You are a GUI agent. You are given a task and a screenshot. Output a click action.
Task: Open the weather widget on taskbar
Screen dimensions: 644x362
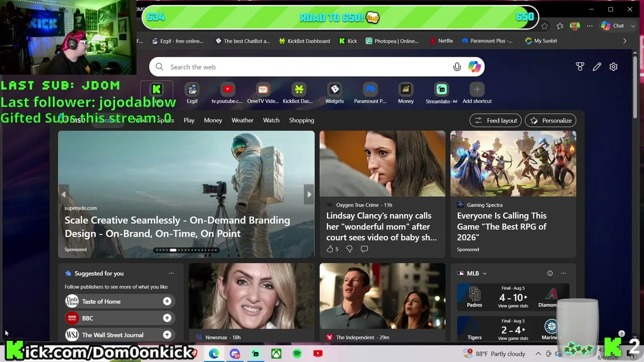(x=494, y=353)
